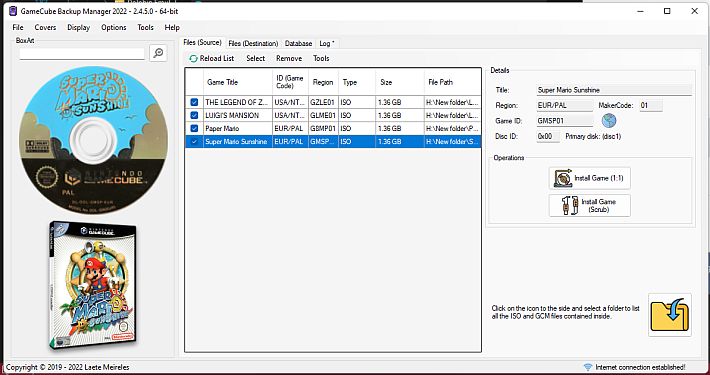Switch to the Log tab

coord(326,43)
